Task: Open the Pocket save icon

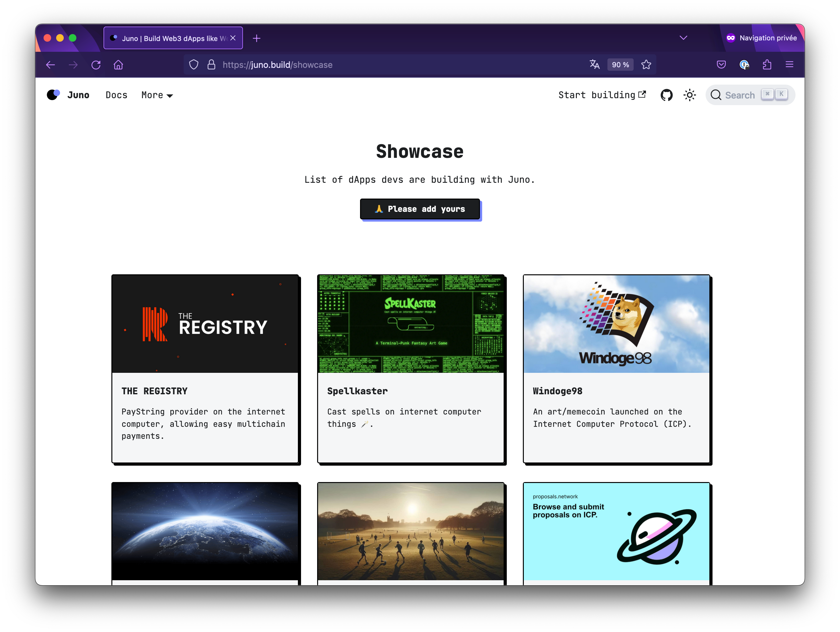Action: click(721, 65)
